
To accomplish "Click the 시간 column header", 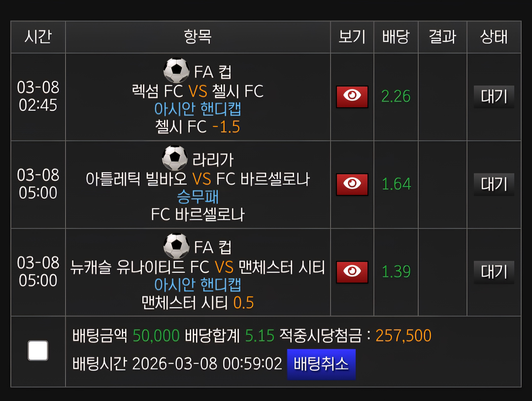I will 38,37.
